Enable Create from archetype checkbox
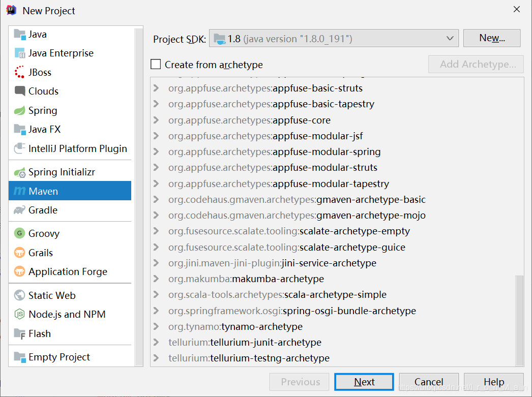Viewport: 532px width, 397px height. [156, 64]
